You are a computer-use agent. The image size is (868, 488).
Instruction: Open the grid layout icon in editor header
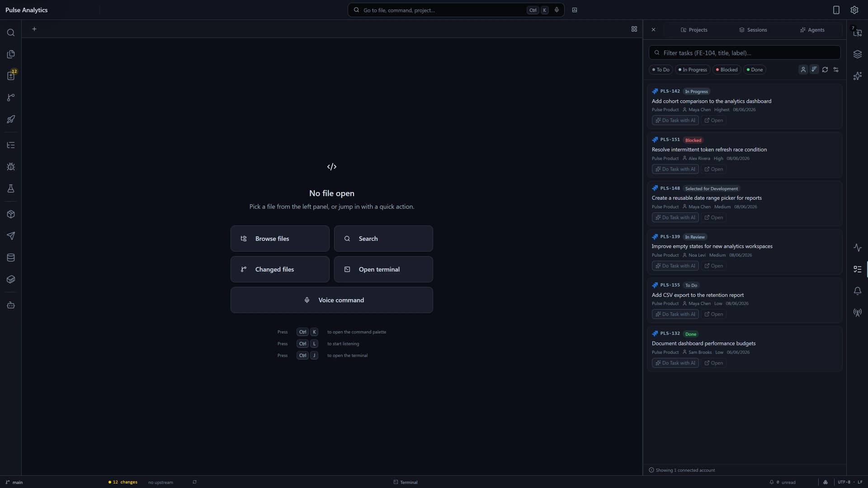(634, 29)
